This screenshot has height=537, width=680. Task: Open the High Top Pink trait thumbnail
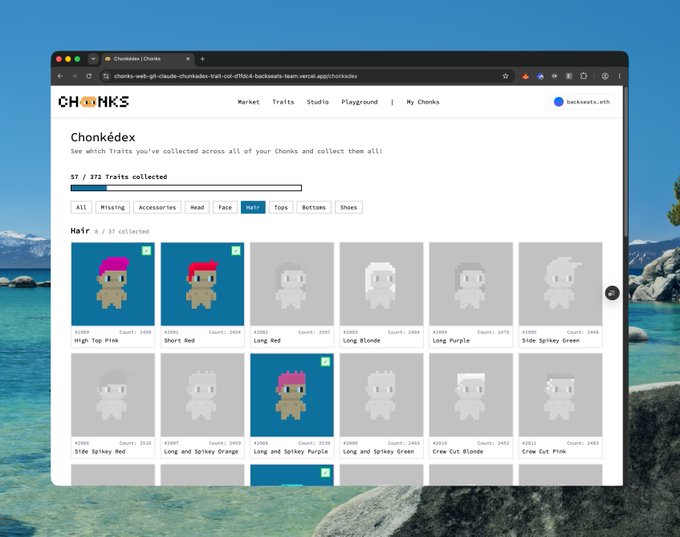[x=113, y=284]
